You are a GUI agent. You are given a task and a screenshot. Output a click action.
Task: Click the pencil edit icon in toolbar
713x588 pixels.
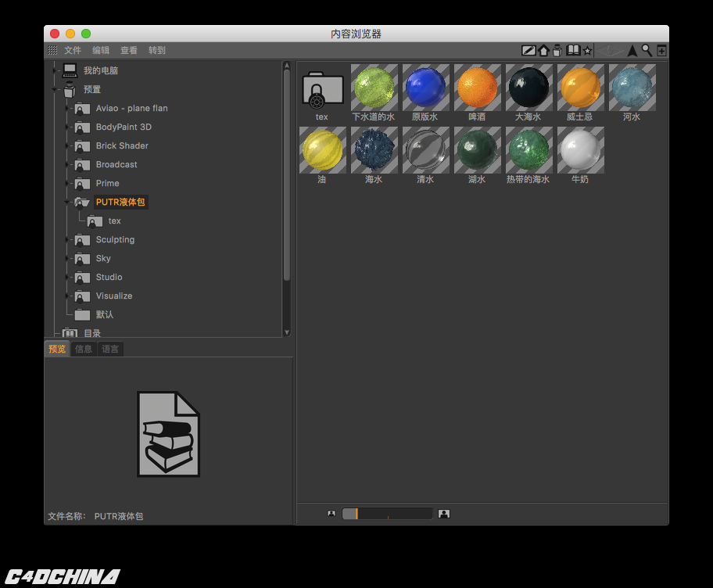point(528,51)
